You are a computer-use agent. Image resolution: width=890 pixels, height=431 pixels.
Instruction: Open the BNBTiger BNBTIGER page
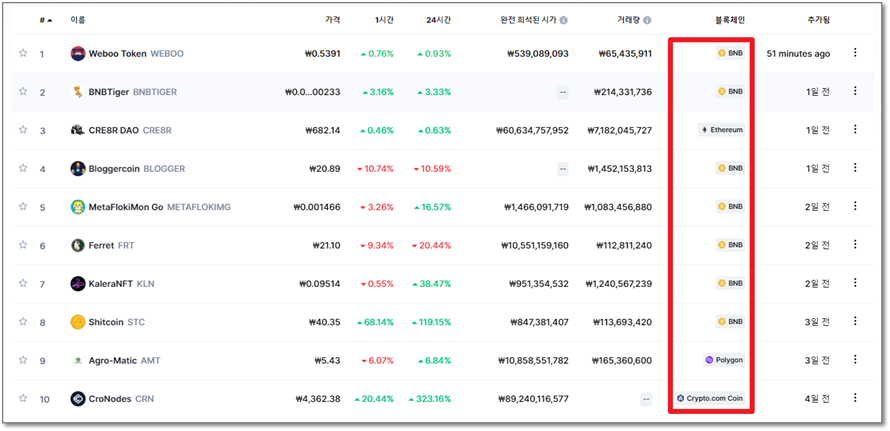(133, 92)
